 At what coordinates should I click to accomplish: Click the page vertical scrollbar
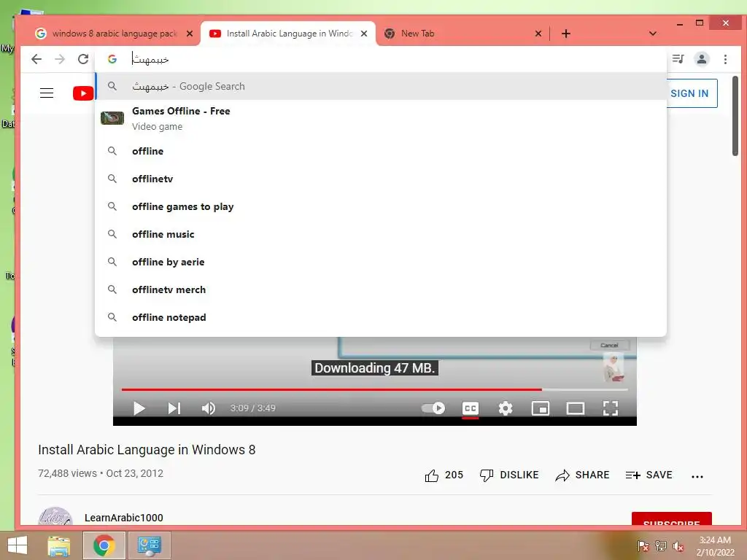coord(735,116)
